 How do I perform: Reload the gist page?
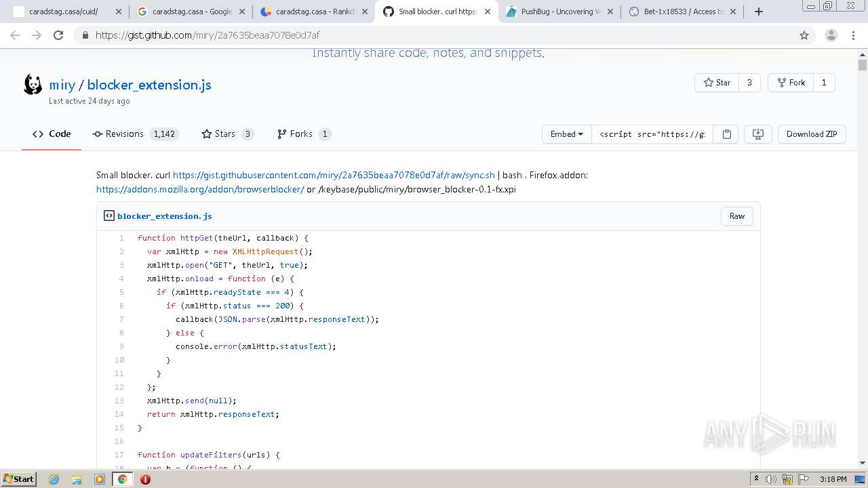point(58,35)
